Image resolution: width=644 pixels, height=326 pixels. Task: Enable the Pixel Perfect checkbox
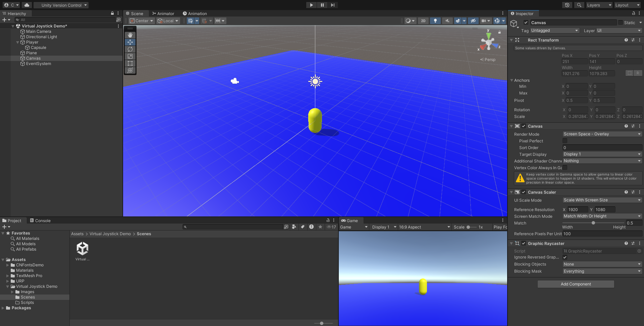coord(565,141)
